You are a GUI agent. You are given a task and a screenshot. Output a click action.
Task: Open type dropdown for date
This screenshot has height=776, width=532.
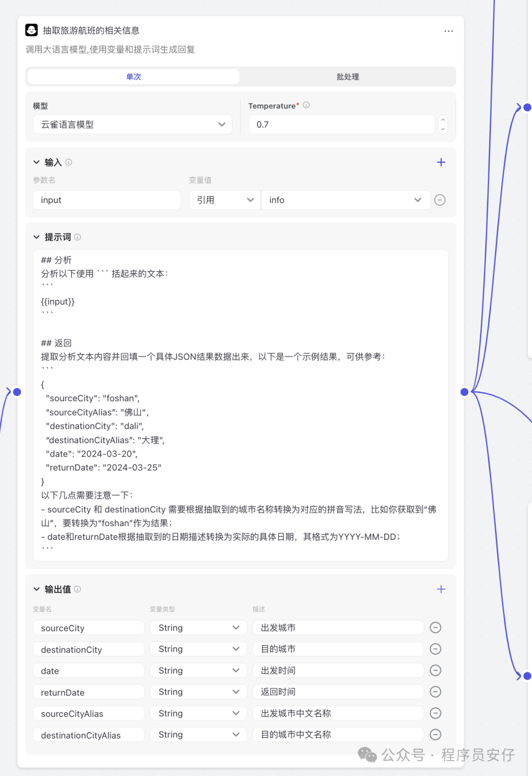199,670
